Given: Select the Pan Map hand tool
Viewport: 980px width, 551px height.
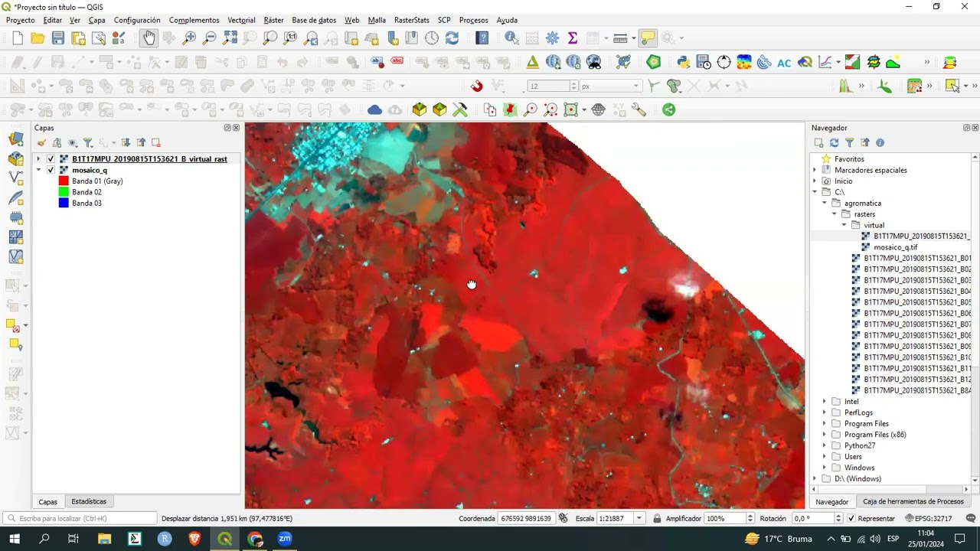Looking at the screenshot, I should pyautogui.click(x=149, y=38).
